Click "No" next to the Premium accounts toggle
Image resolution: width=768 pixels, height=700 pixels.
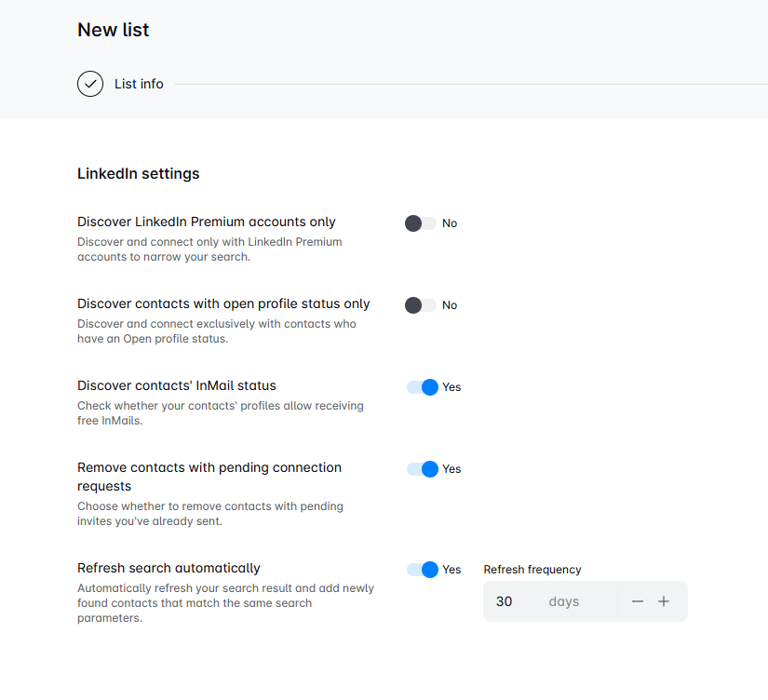450,223
